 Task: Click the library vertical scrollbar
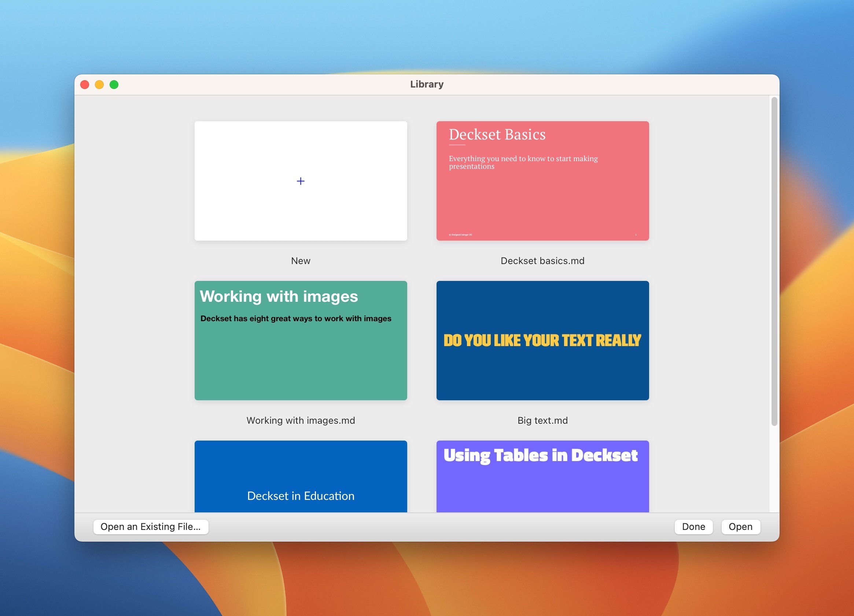[774, 261]
